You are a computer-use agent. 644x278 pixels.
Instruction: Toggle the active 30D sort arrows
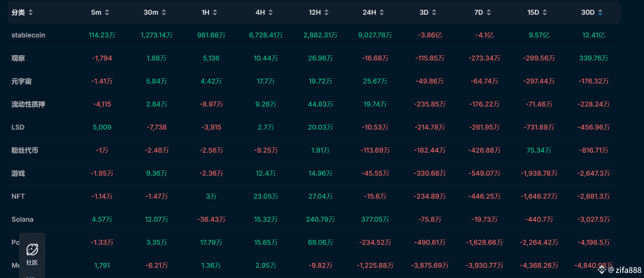(x=600, y=12)
